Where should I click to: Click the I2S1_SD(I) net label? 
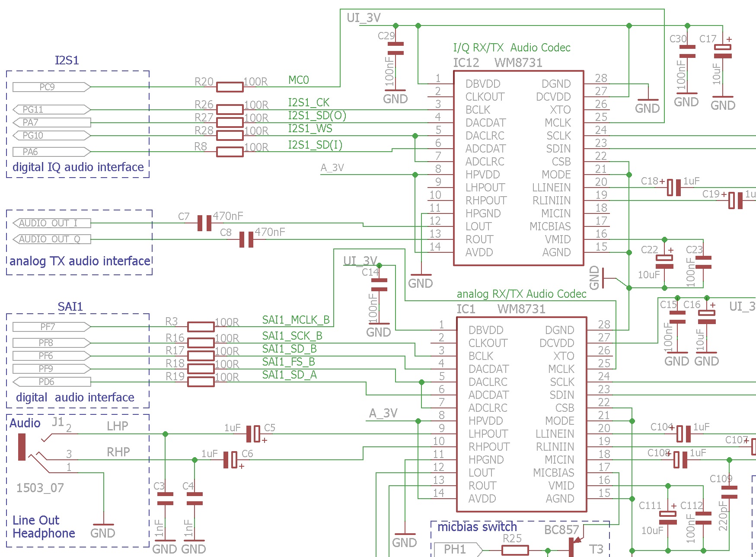(315, 145)
